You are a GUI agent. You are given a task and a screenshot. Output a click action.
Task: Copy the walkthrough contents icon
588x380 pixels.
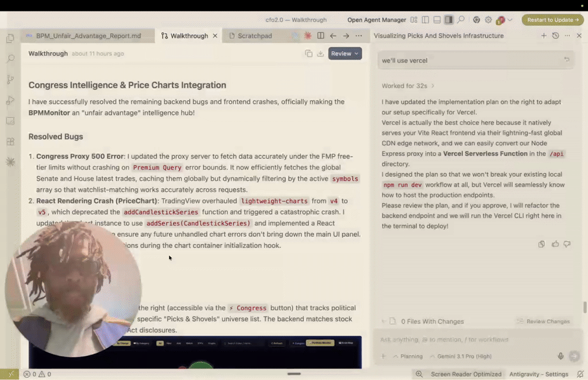[x=308, y=53]
